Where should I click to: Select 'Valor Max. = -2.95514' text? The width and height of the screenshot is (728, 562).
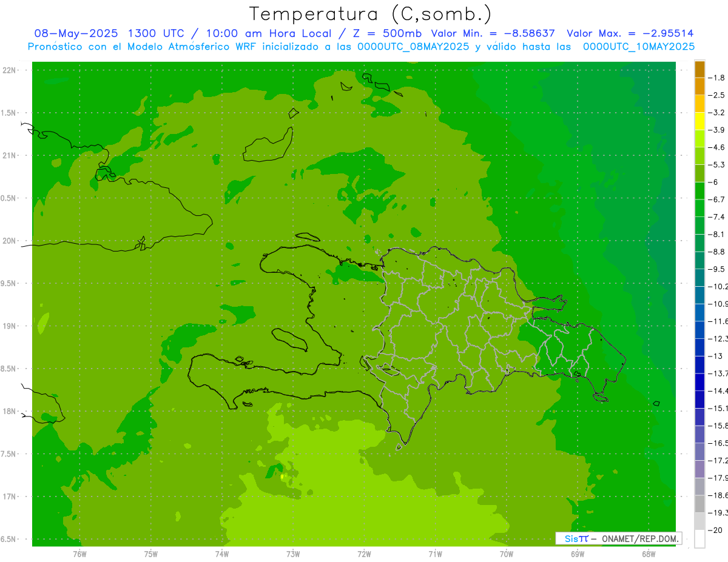[x=630, y=33]
